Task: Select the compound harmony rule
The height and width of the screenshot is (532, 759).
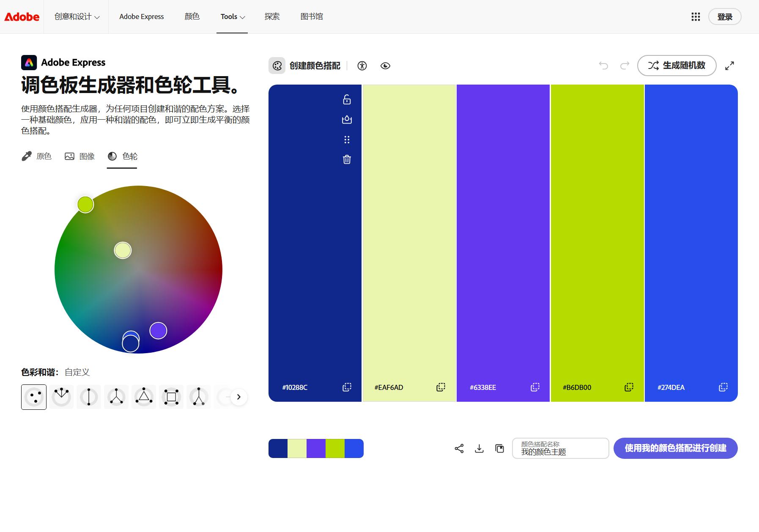Action: pos(199,397)
